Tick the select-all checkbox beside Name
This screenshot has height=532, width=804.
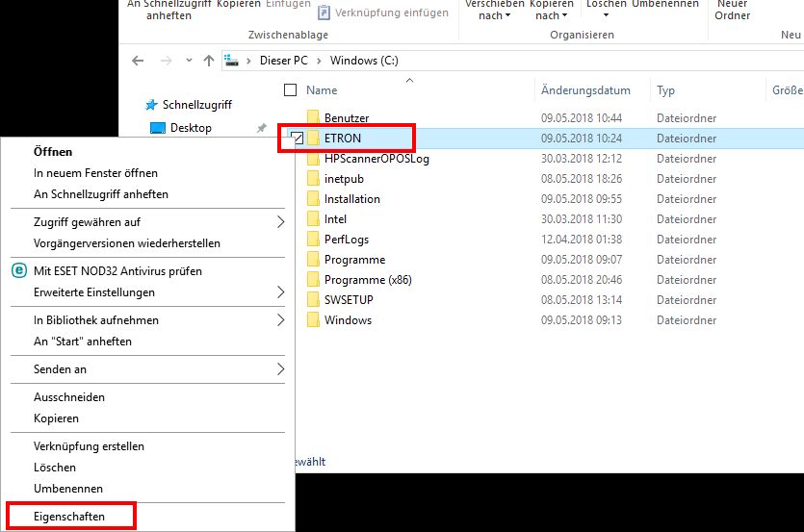tap(291, 90)
